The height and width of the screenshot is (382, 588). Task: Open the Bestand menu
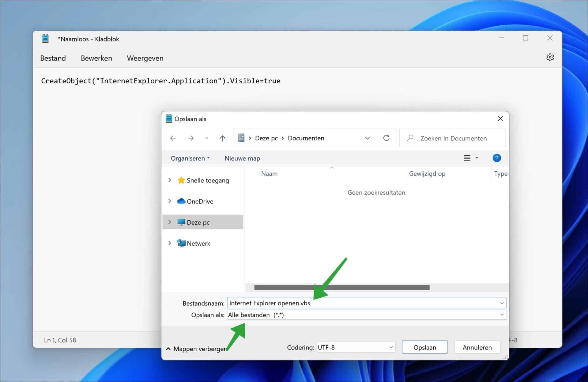click(53, 58)
